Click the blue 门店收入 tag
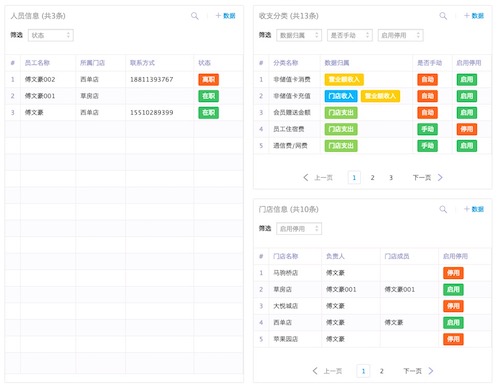This screenshot has width=499, height=390. tap(341, 96)
